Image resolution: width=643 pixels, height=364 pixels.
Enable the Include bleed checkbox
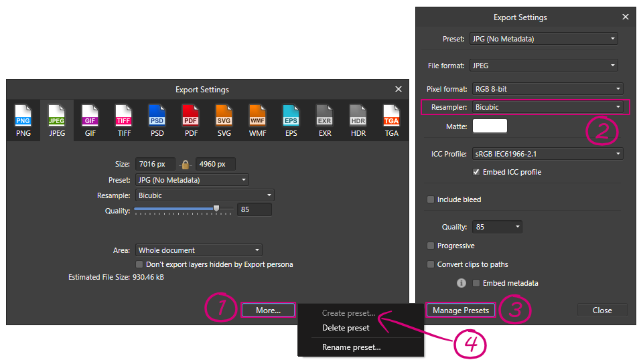pos(431,199)
